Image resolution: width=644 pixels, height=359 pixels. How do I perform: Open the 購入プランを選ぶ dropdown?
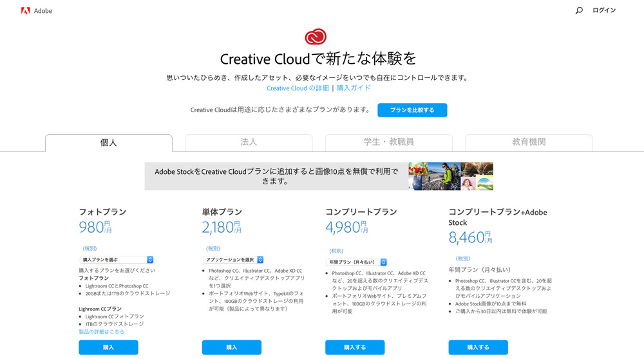(x=116, y=260)
